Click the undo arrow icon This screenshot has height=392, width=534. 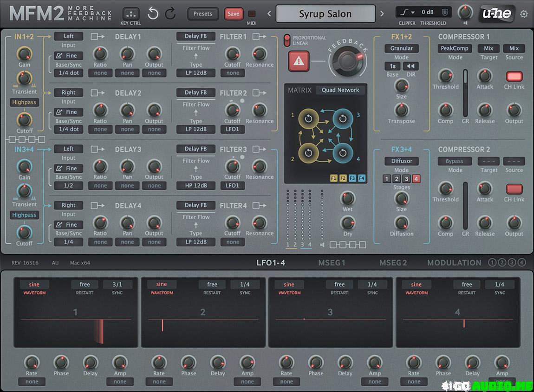153,13
